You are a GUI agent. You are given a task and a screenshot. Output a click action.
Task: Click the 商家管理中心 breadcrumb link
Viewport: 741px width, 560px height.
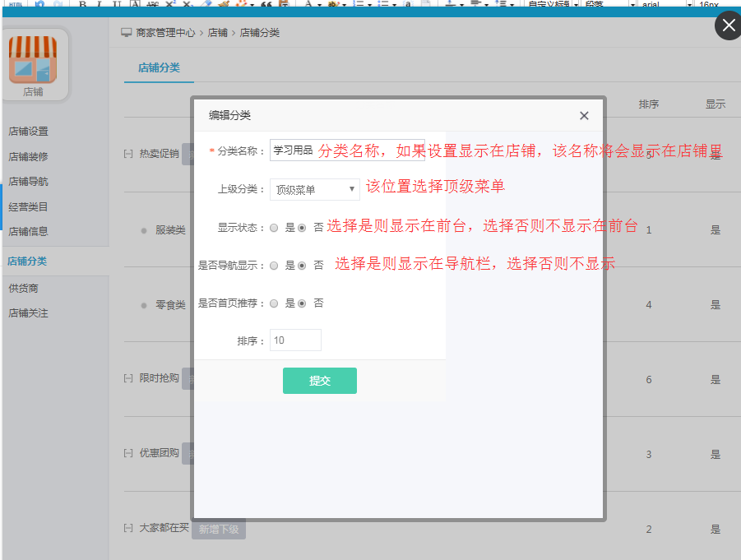pyautogui.click(x=165, y=33)
